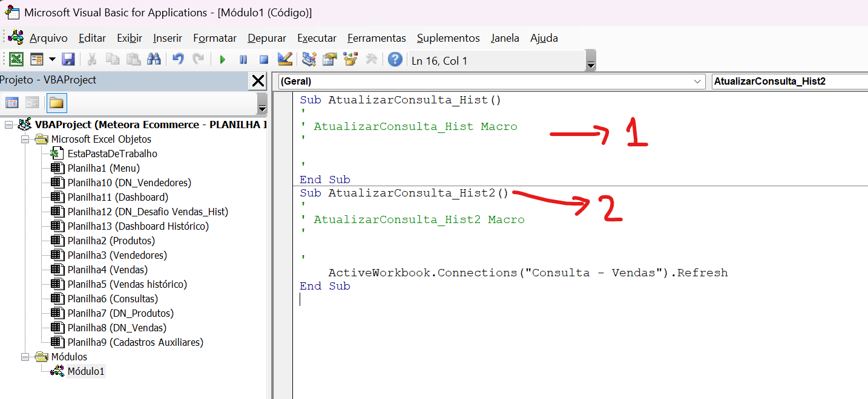Screen dimensions: 868x399
Task: Collapse the VBAProject root node
Action: tap(8, 125)
